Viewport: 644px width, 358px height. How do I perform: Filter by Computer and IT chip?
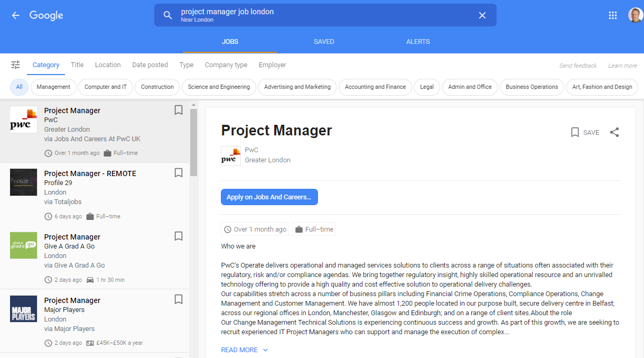tap(106, 87)
